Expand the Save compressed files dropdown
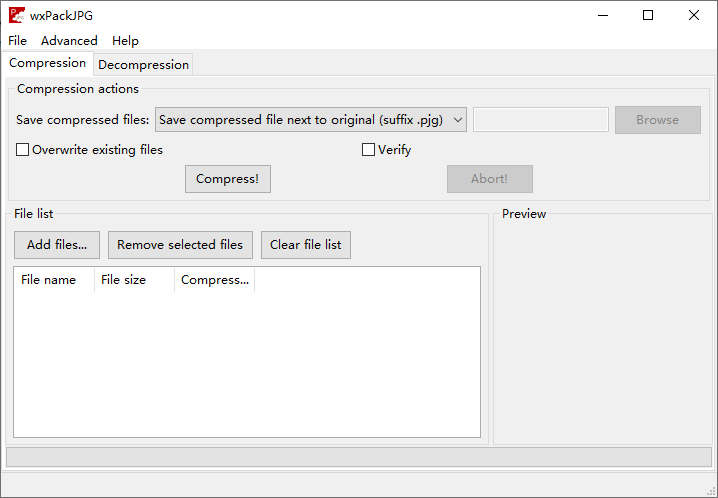The height and width of the screenshot is (498, 718). [x=310, y=120]
